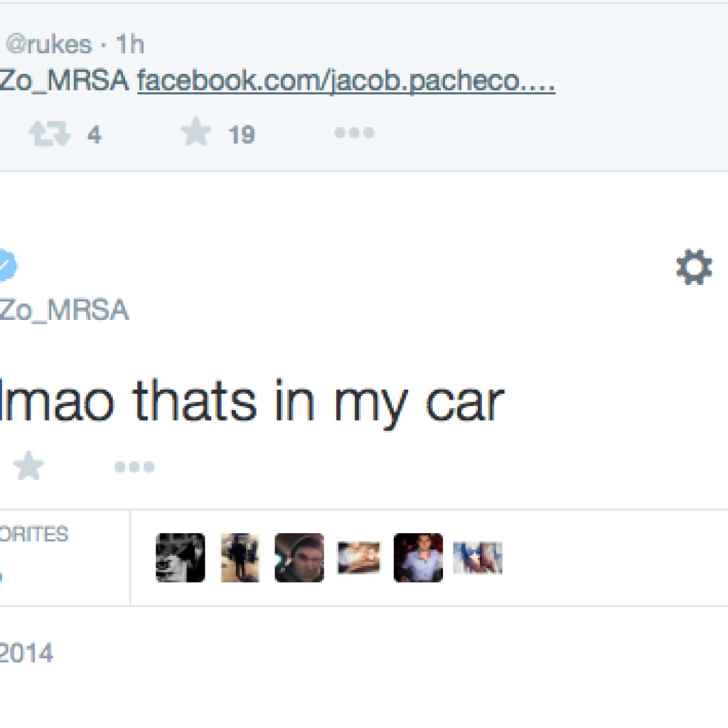Click the 2014 tweet date
728x728 pixels.
click(26, 653)
